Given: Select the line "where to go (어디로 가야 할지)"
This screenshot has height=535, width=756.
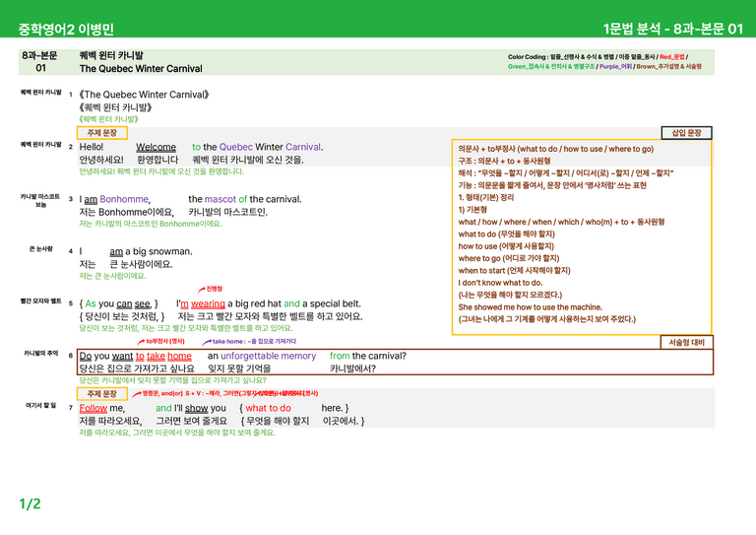Looking at the screenshot, I should tap(509, 258).
